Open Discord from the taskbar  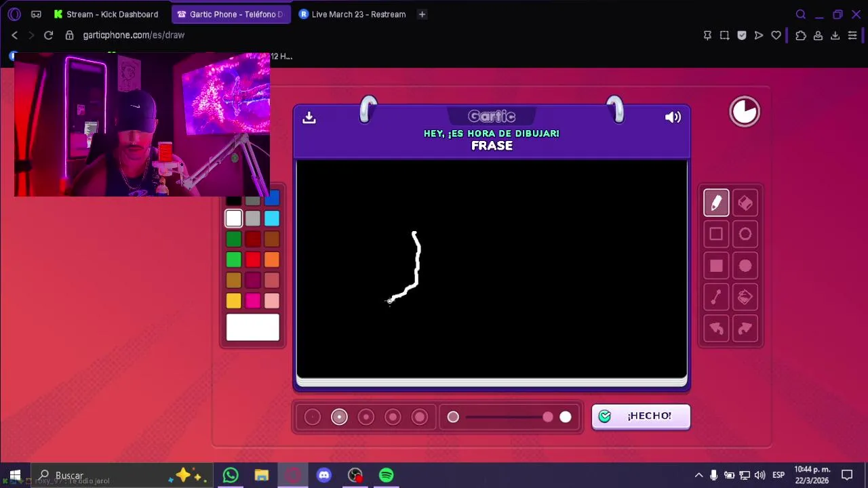(x=324, y=475)
